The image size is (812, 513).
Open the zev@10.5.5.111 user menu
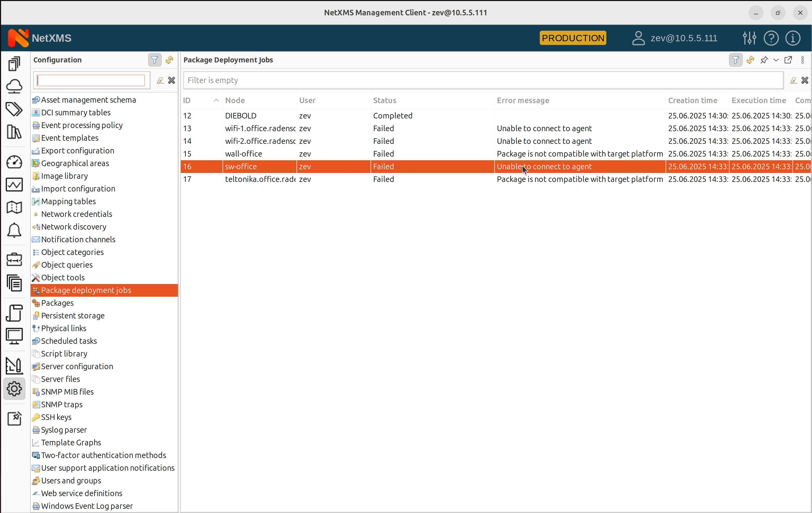coord(674,38)
